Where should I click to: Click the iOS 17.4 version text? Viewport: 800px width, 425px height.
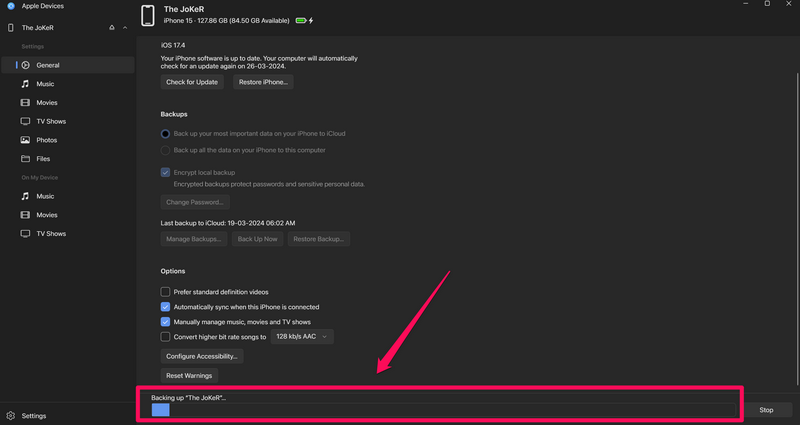pyautogui.click(x=173, y=45)
